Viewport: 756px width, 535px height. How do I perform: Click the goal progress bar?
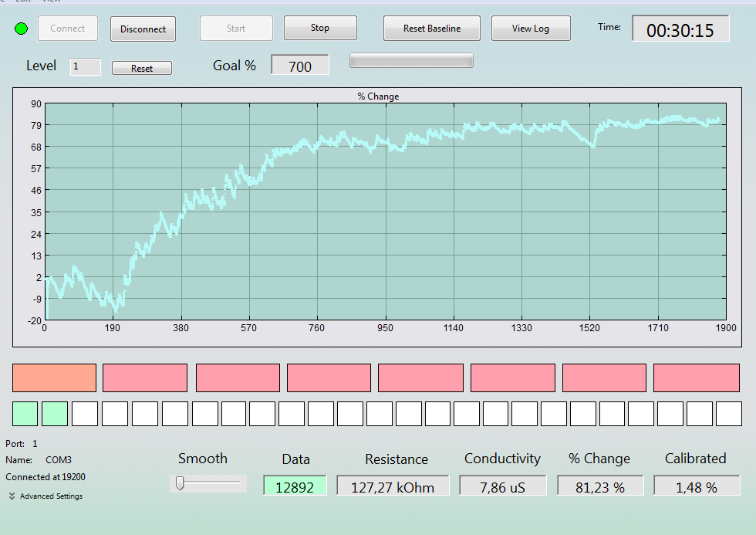click(x=411, y=60)
